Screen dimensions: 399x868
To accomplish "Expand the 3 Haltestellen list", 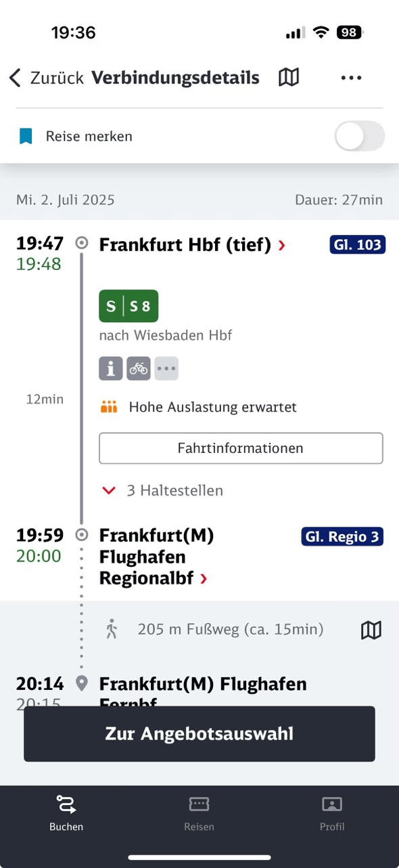I will pyautogui.click(x=162, y=490).
